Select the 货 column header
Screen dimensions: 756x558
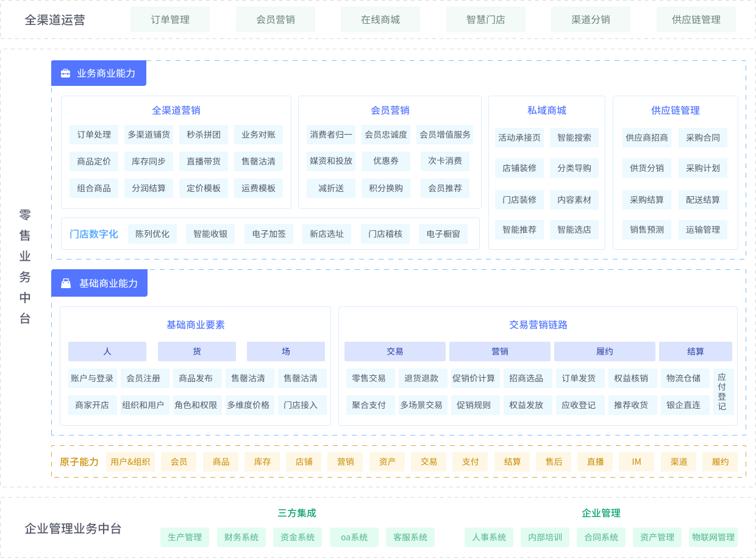pyautogui.click(x=197, y=351)
